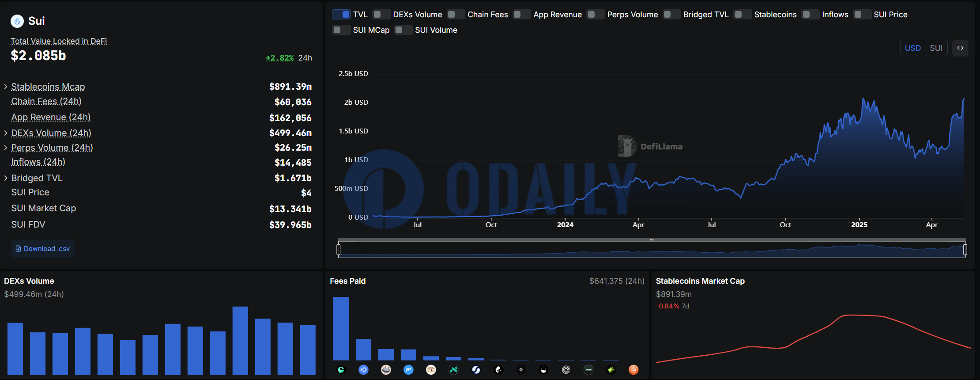Enable the App Revenue chart toggle
980x380 pixels.
522,15
